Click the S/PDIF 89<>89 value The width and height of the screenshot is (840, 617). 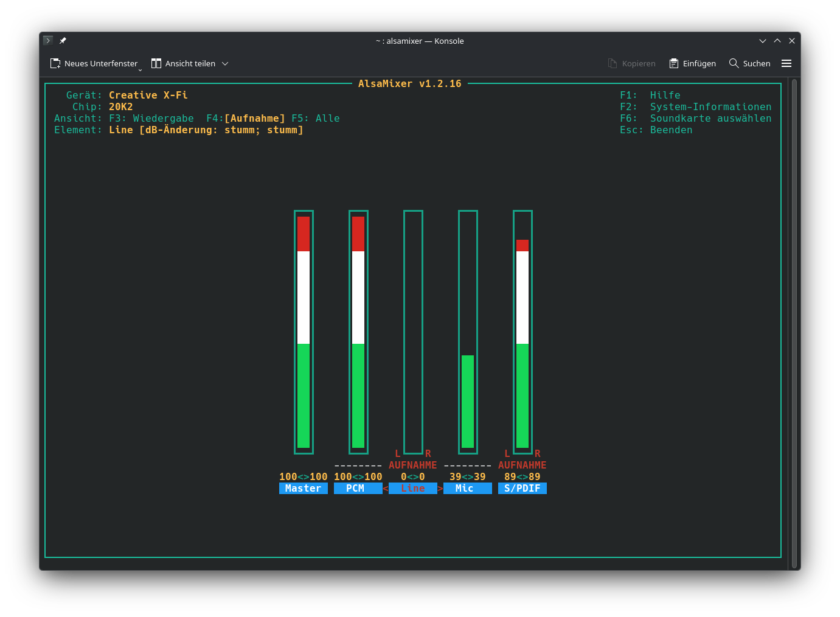[x=522, y=477]
